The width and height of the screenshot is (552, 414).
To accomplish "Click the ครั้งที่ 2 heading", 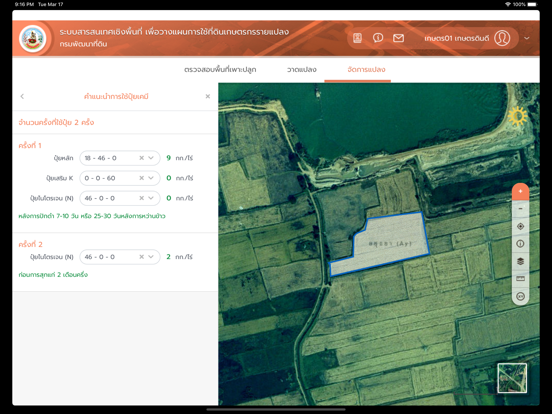I will 30,244.
